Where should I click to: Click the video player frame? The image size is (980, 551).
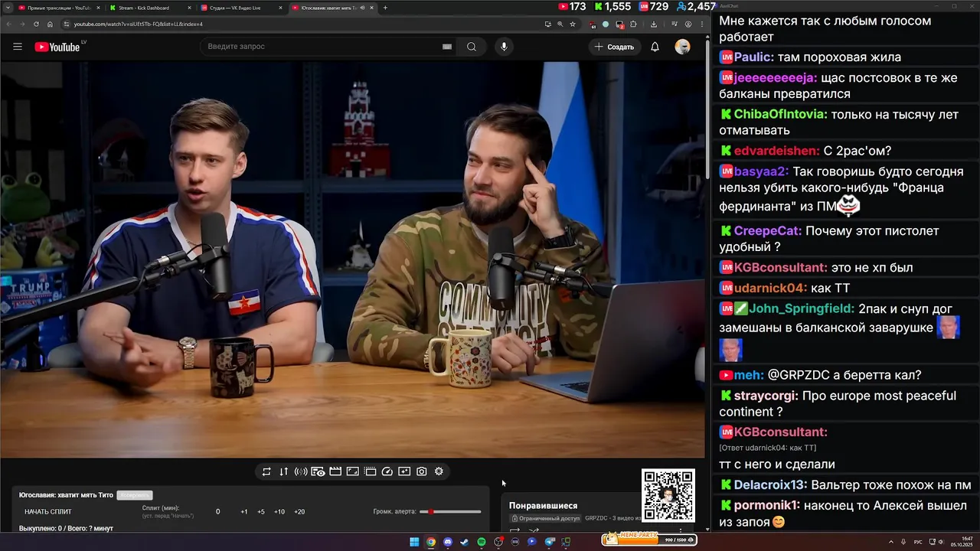[352, 259]
